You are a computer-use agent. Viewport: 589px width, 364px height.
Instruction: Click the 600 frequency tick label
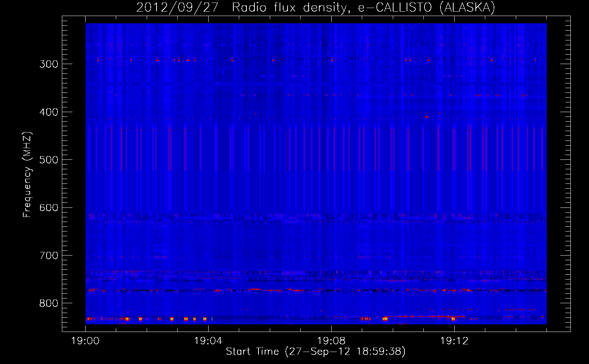coord(49,208)
